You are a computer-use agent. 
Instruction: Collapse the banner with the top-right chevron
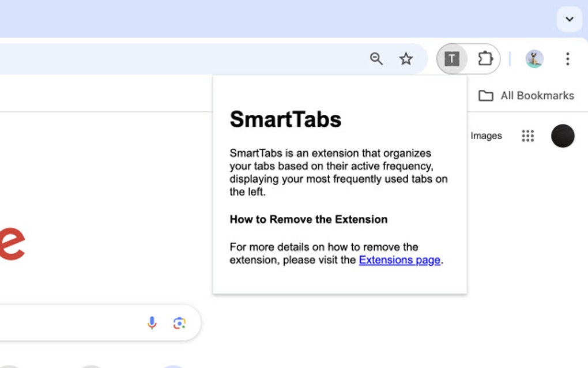[570, 19]
